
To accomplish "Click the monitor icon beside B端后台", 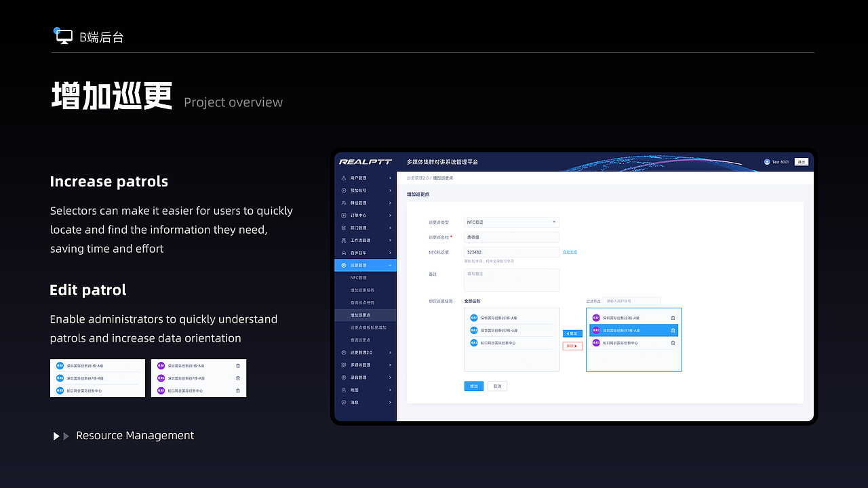I will 64,37.
